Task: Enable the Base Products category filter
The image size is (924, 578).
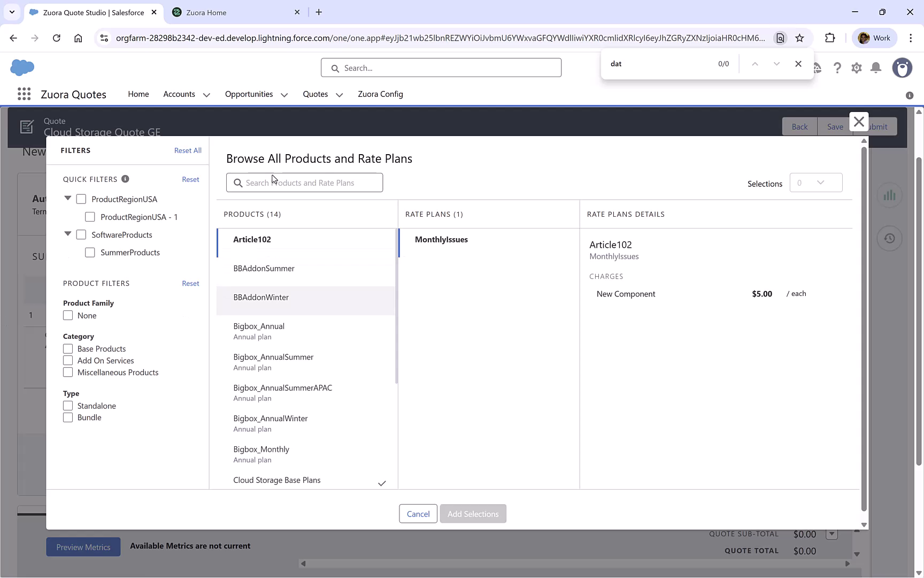Action: 67,348
